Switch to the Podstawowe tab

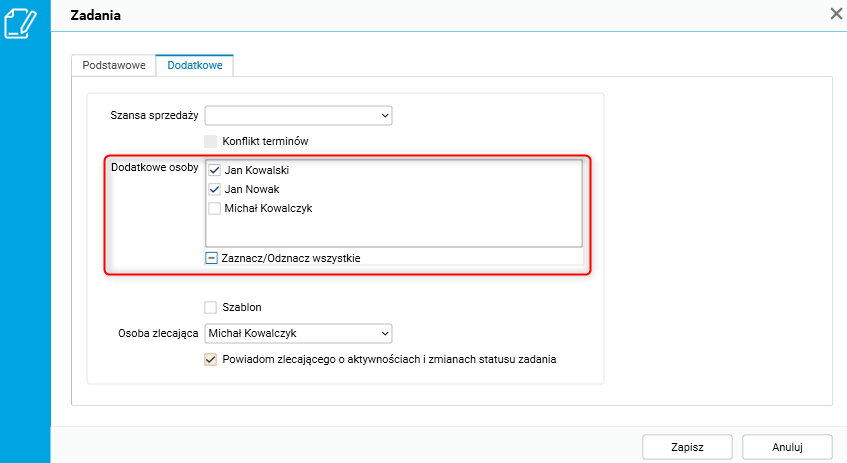click(x=114, y=65)
